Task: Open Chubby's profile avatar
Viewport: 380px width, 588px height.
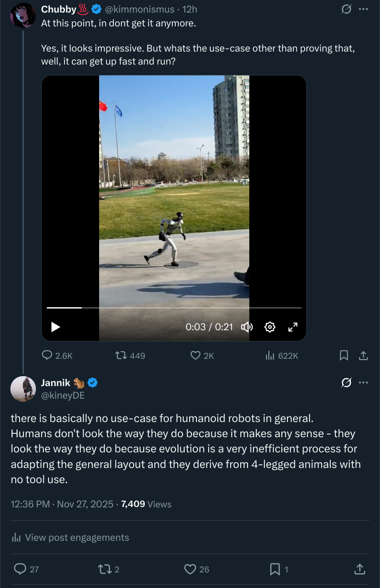Action: (x=23, y=15)
